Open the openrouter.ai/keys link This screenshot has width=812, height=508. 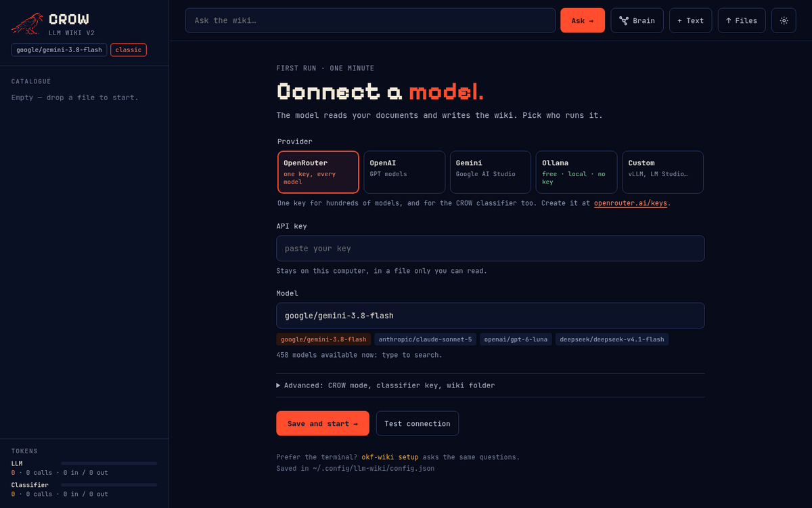click(631, 203)
